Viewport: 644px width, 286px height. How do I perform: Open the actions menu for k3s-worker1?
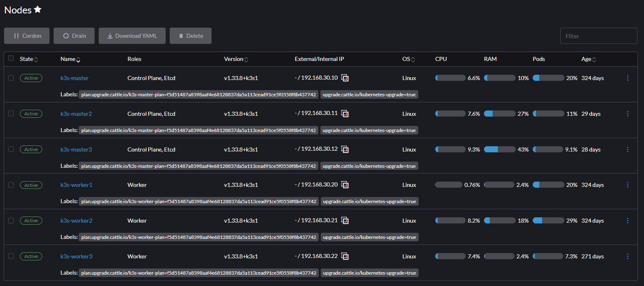click(627, 185)
